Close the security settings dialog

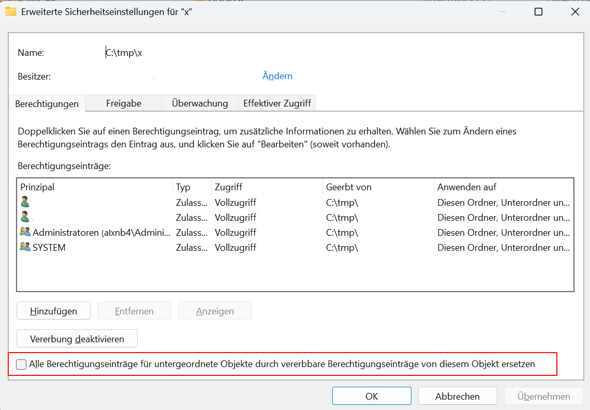point(575,12)
